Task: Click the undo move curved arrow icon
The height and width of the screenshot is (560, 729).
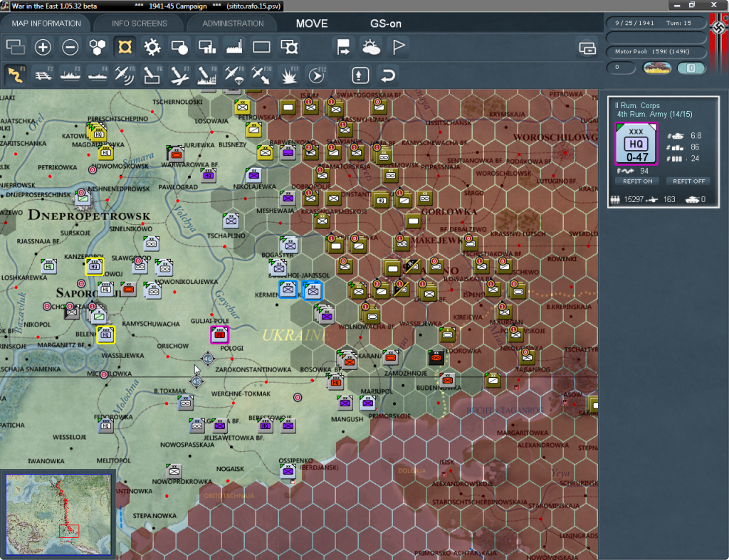Action: coord(388,75)
